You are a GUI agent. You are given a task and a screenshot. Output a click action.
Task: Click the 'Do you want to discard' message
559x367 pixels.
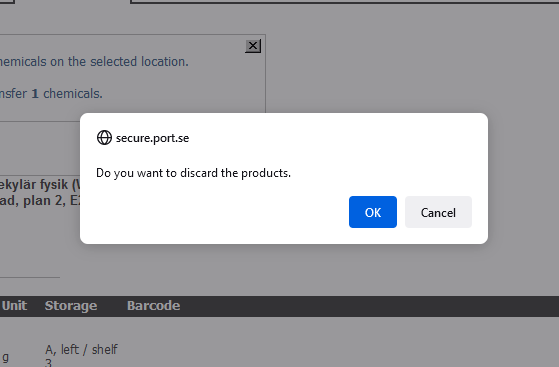tap(193, 173)
